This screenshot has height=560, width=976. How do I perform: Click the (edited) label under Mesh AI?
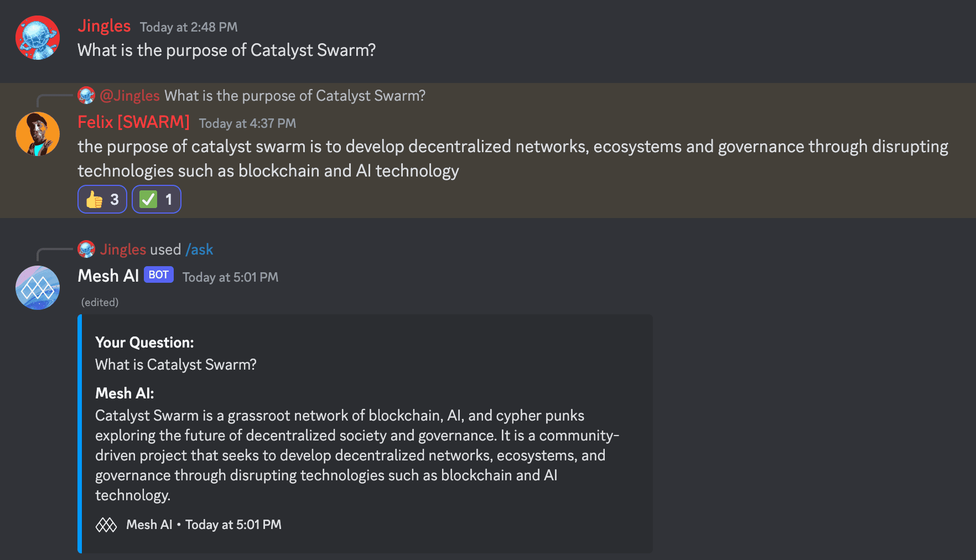coord(100,302)
